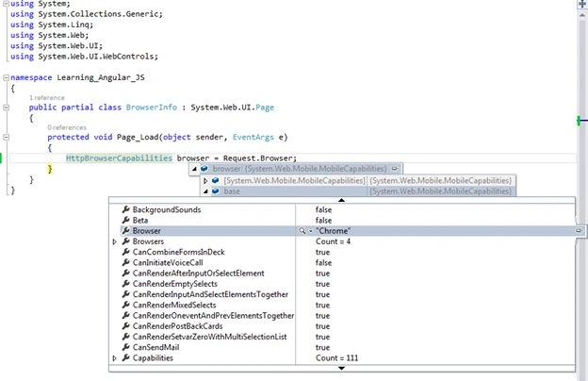Click Request.Browser in the code line
This screenshot has width=588, height=381.
coord(260,158)
